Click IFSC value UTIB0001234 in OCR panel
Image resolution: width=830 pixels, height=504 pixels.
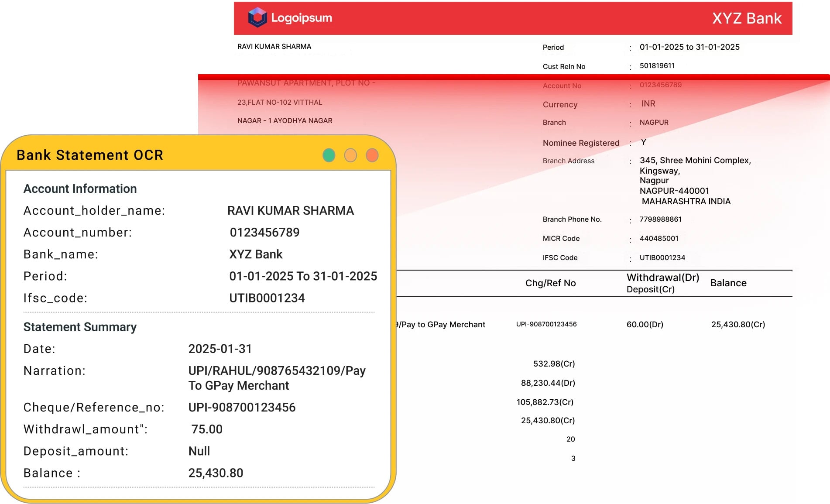pos(267,298)
